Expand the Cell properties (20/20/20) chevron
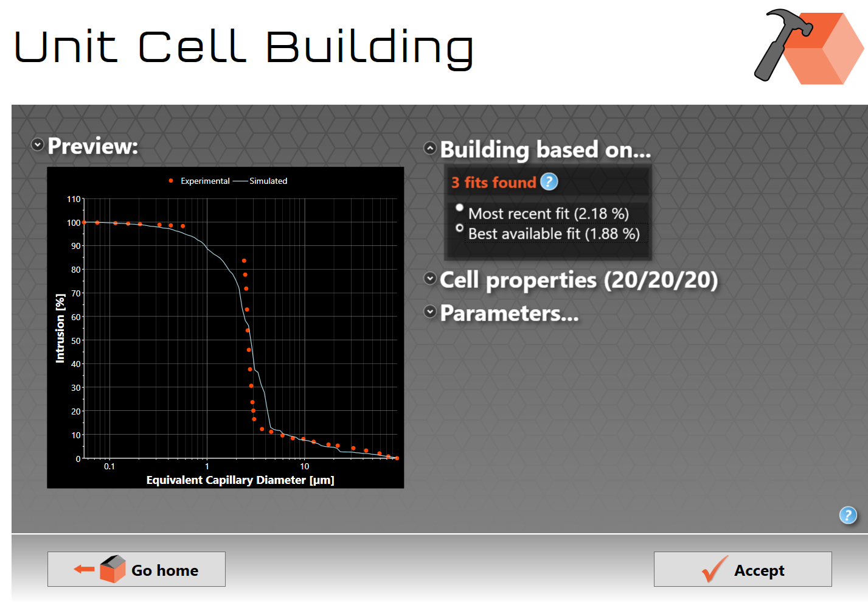The image size is (868, 602). point(430,278)
